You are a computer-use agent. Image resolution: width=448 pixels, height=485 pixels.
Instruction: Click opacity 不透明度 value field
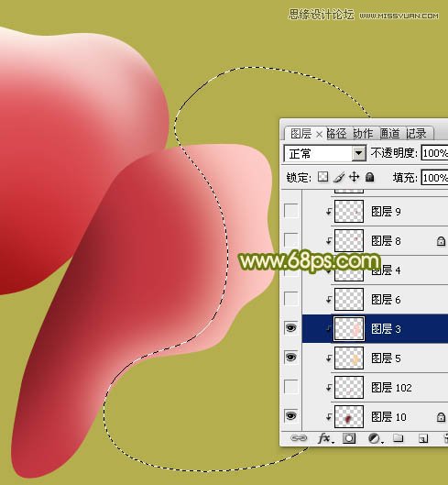pos(434,153)
